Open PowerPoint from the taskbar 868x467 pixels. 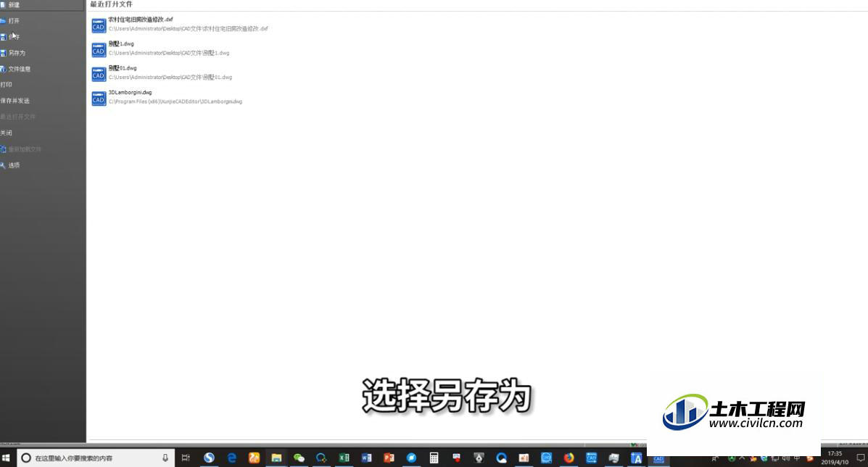pyautogui.click(x=389, y=458)
